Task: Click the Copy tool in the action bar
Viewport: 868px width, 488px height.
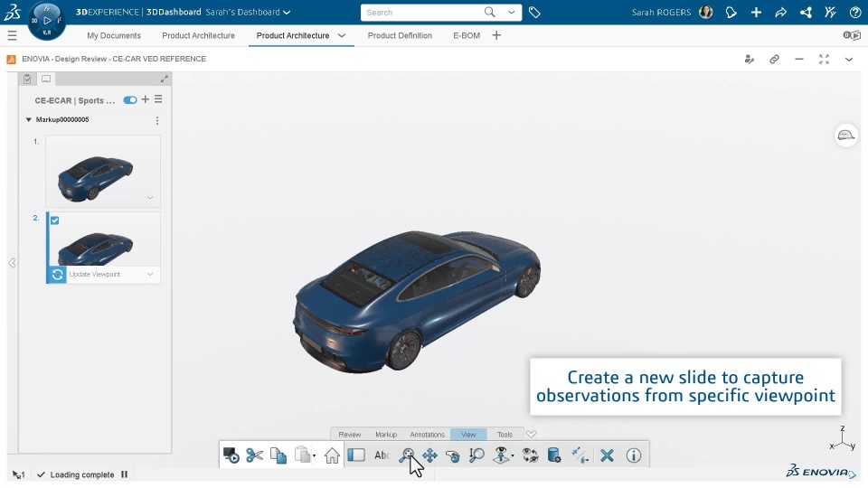Action: point(278,455)
